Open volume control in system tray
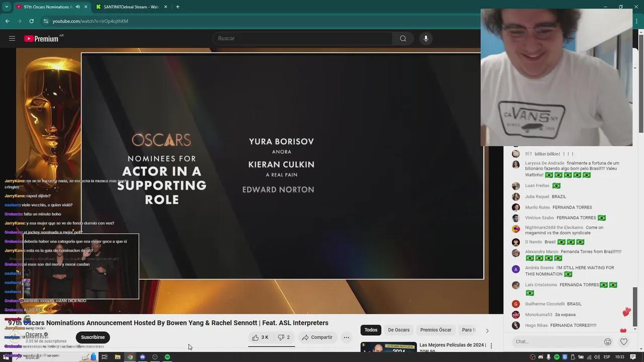Viewport: 644px width, 362px height. click(x=597, y=357)
